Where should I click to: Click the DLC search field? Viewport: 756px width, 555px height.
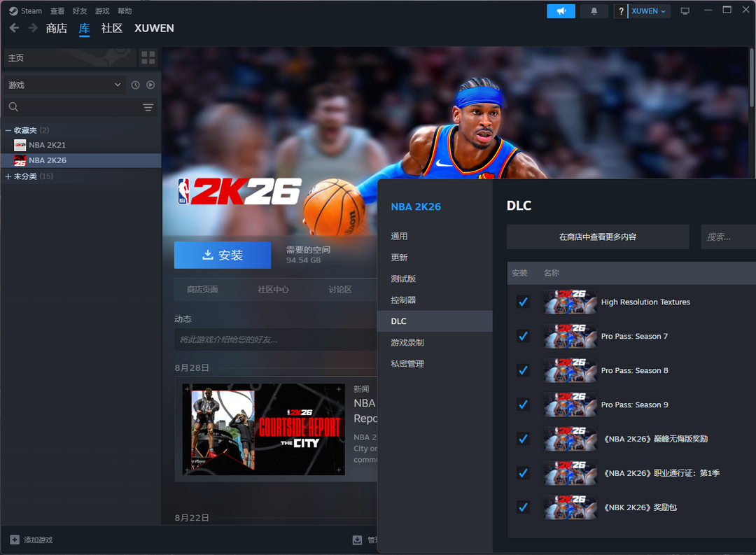click(x=728, y=237)
